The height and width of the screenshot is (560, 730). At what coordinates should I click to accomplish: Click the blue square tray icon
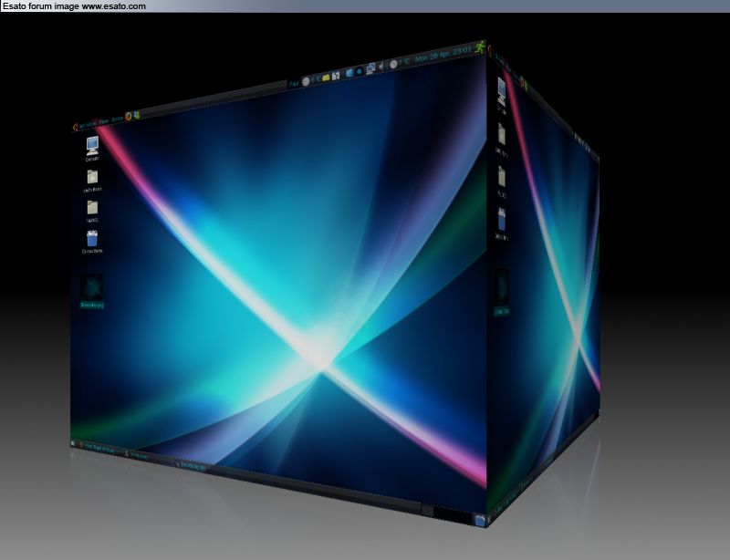pyautogui.click(x=349, y=73)
